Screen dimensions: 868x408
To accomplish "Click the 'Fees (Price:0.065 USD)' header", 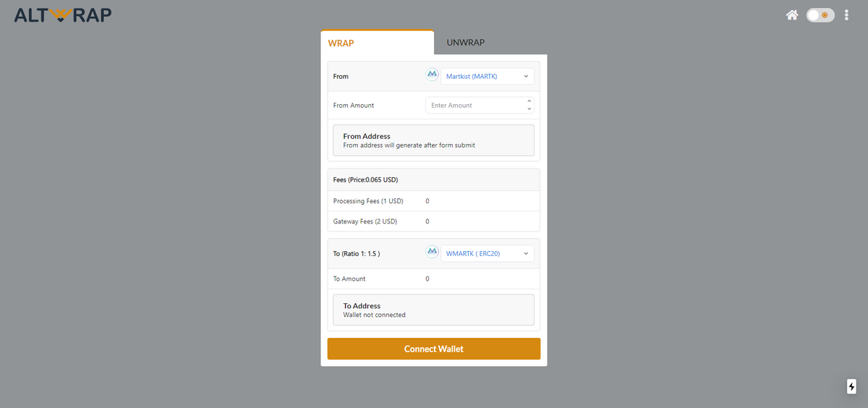I will (x=365, y=179).
